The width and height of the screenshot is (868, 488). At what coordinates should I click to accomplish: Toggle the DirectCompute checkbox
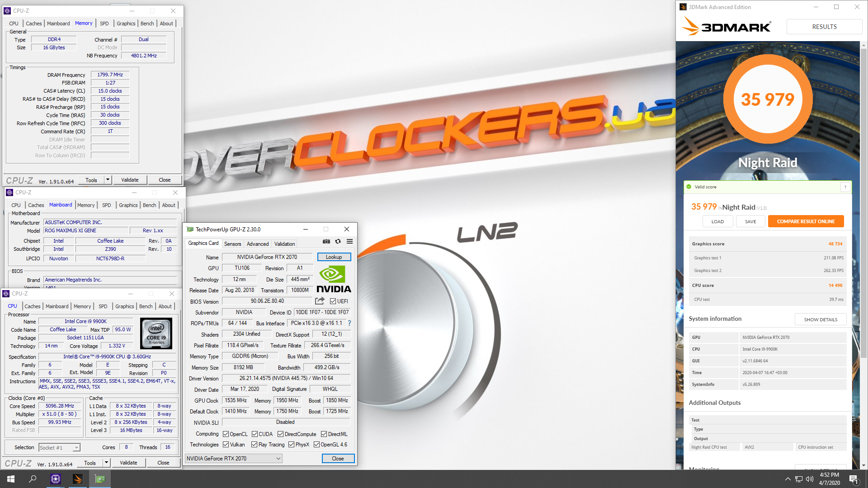pyautogui.click(x=280, y=434)
